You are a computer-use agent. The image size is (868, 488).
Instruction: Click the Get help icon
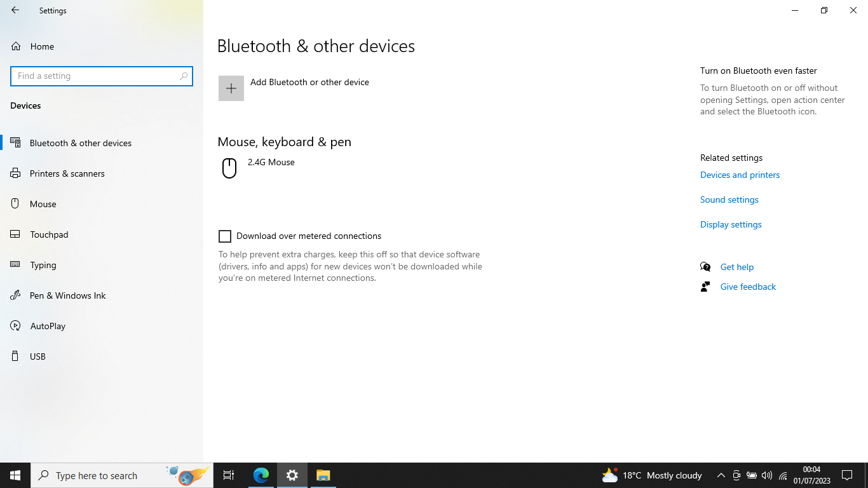pyautogui.click(x=705, y=266)
